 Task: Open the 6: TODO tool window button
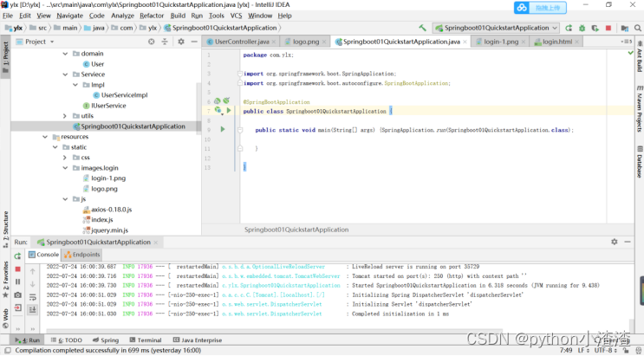click(67, 340)
